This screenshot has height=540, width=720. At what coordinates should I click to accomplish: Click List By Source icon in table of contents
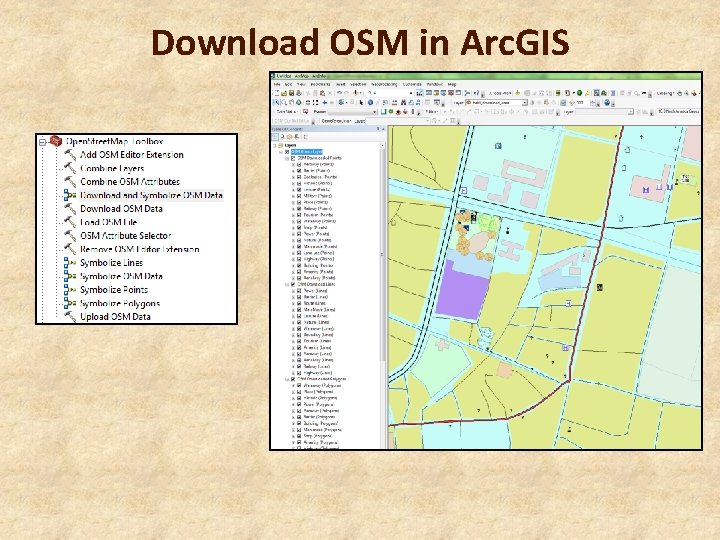(282, 137)
